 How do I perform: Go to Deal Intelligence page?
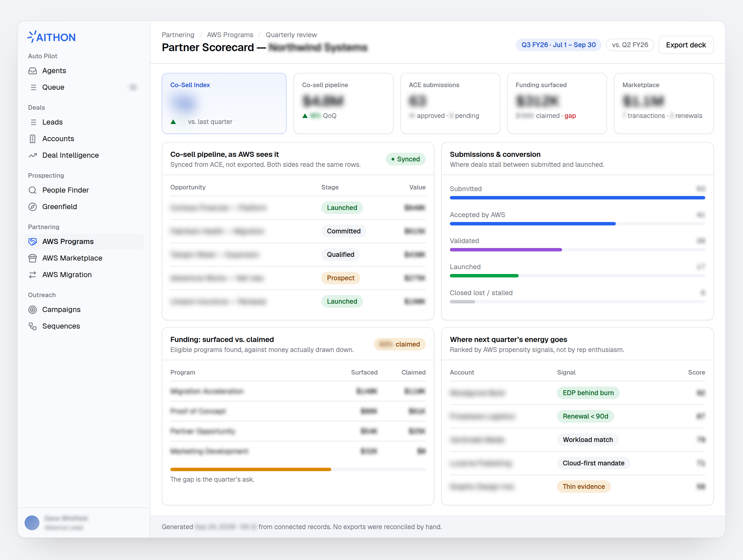(84, 155)
